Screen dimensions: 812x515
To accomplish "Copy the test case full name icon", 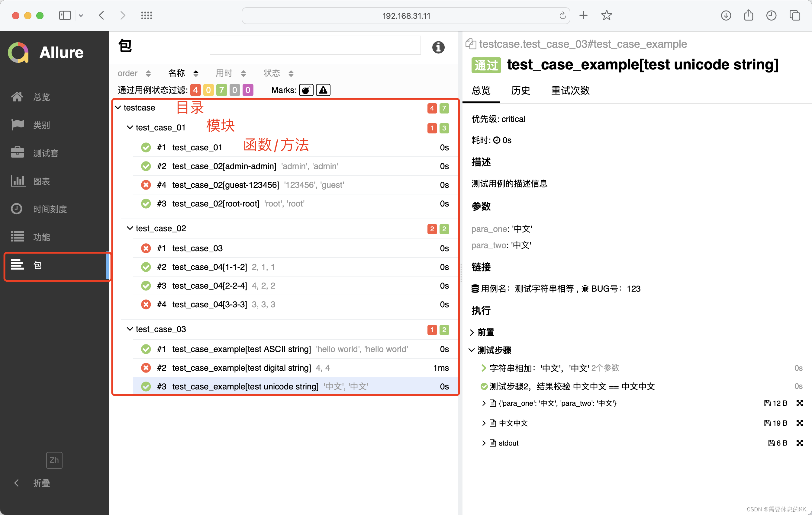I will click(x=470, y=44).
